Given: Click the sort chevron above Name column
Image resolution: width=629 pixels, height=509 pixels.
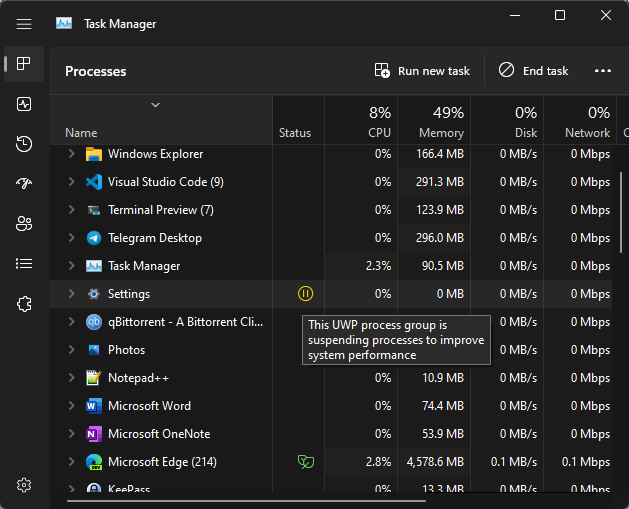Looking at the screenshot, I should pos(155,105).
